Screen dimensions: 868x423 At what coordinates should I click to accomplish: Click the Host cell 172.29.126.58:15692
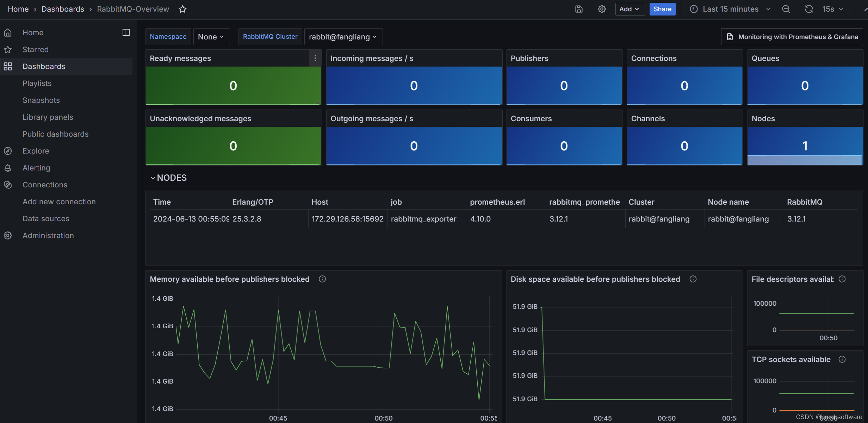pyautogui.click(x=347, y=219)
